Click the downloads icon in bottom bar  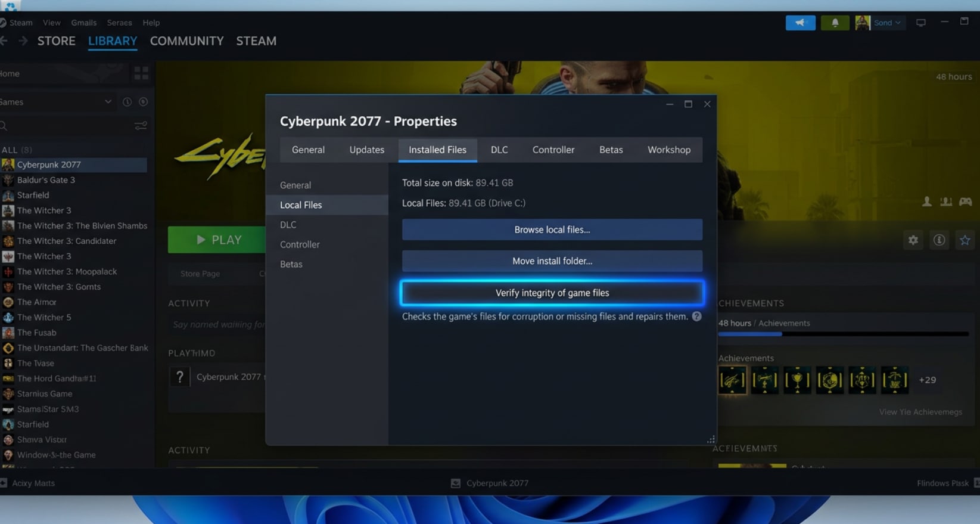point(456,483)
